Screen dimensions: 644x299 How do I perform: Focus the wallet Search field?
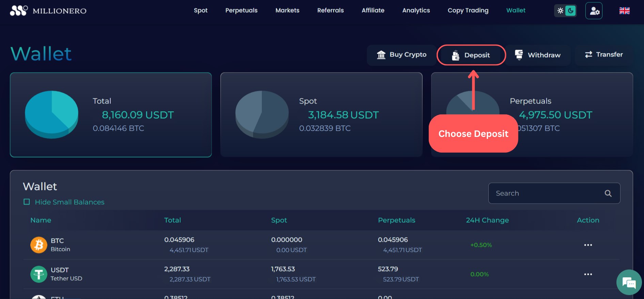point(545,193)
